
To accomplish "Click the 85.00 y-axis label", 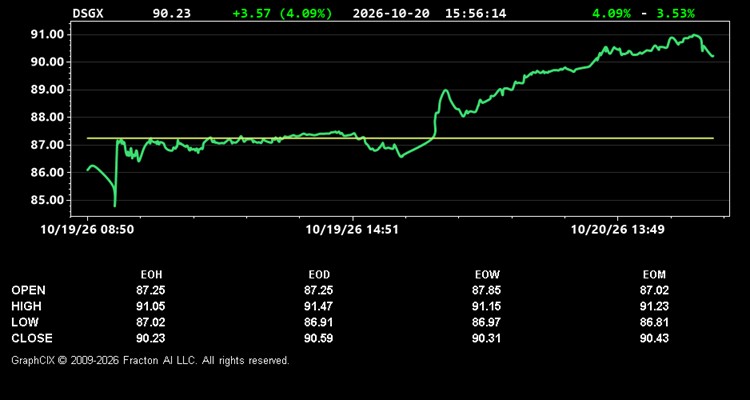I will [47, 200].
